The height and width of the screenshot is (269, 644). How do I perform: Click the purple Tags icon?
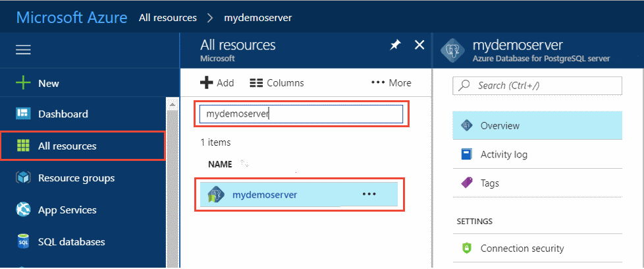click(467, 183)
